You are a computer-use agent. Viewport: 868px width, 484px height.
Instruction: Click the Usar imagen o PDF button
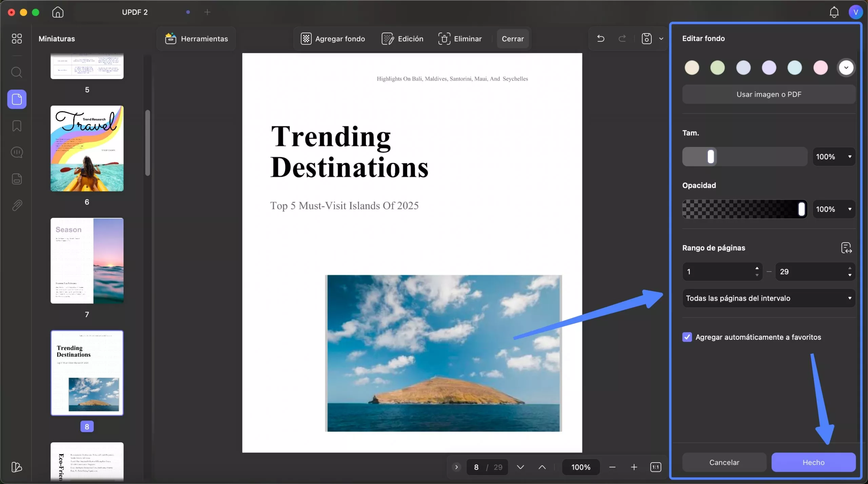click(769, 94)
